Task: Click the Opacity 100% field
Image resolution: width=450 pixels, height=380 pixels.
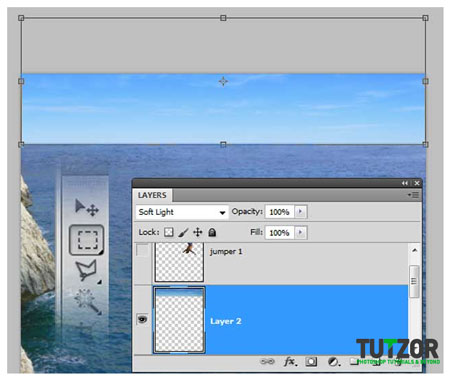Action: pyautogui.click(x=279, y=212)
